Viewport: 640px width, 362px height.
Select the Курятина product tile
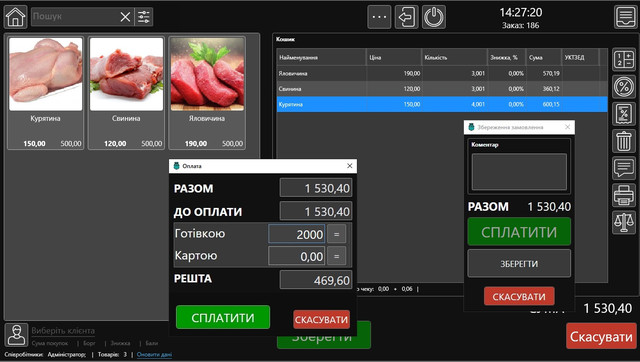tap(45, 93)
